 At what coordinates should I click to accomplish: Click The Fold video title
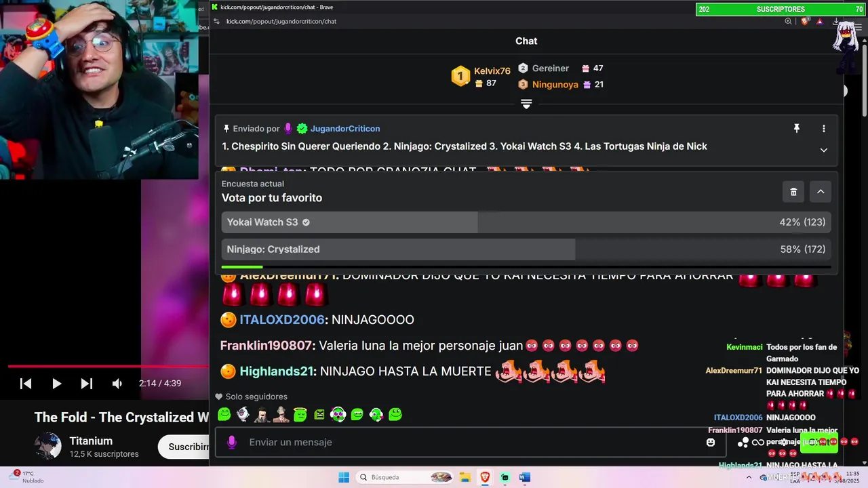tap(122, 418)
